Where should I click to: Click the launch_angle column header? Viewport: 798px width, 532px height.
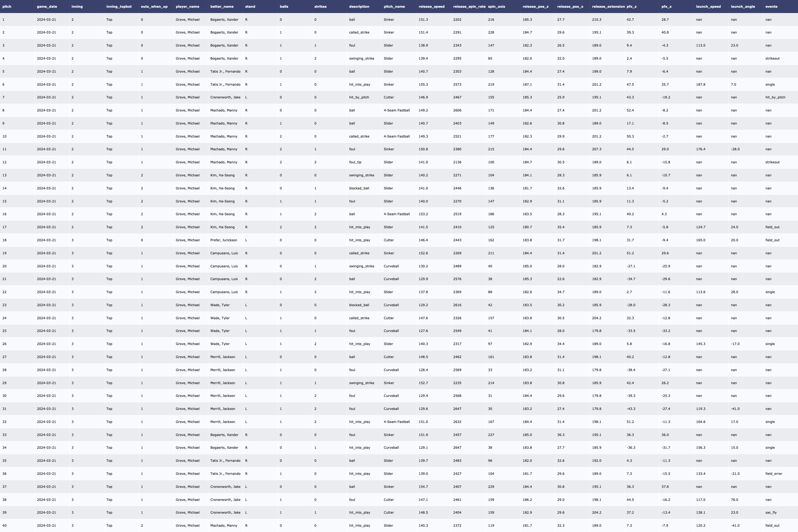tap(742, 6)
